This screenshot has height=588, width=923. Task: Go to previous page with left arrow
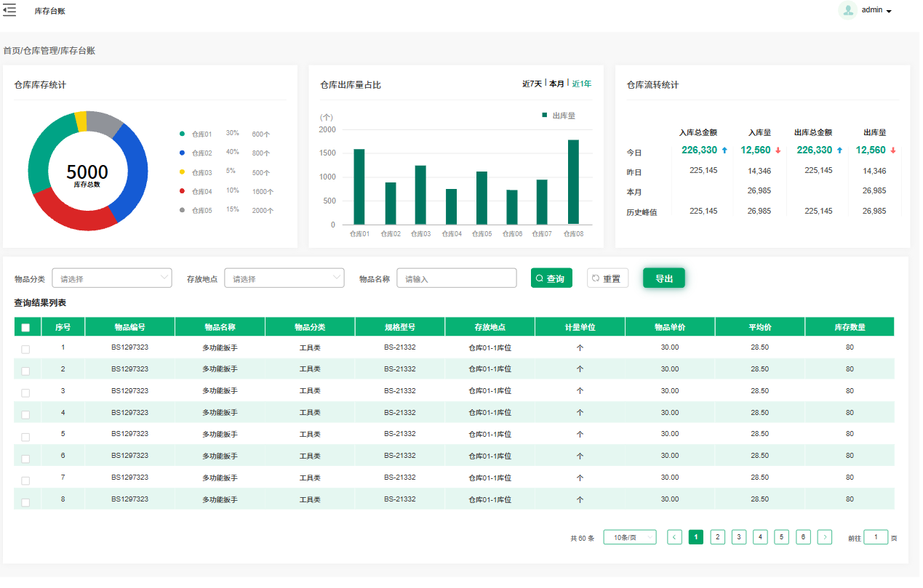pos(674,538)
